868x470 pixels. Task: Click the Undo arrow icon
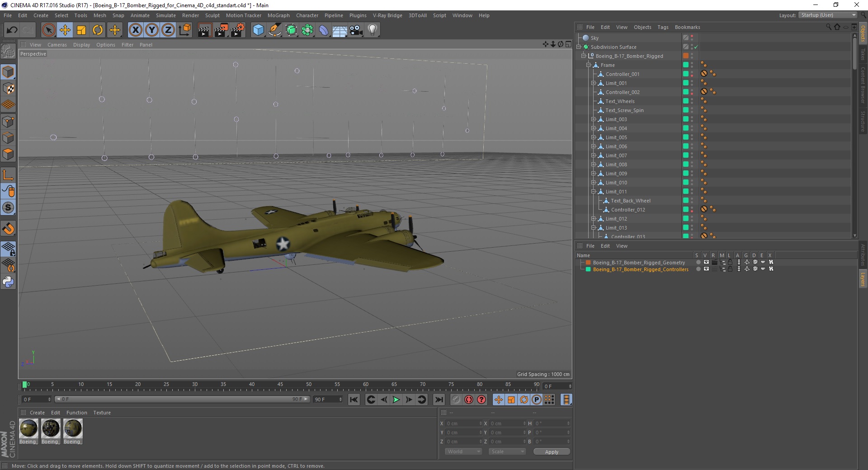(12, 30)
